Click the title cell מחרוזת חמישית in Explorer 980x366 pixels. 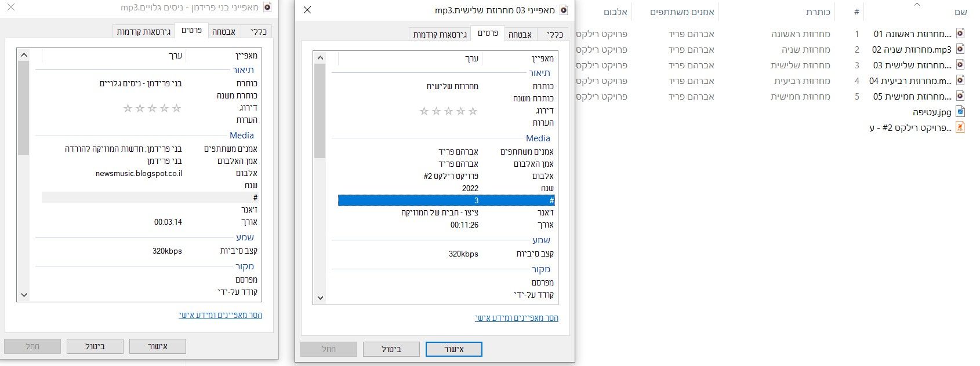point(800,96)
